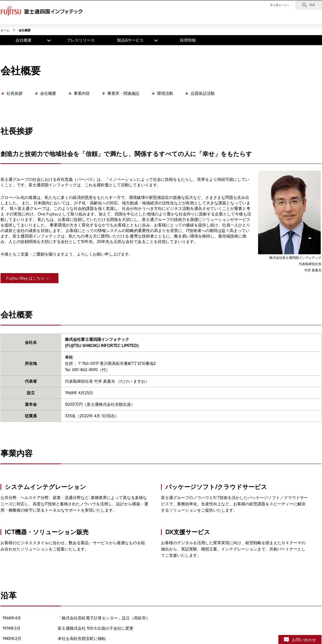Click the 会社概要 breadcrumb text
The height and width of the screenshot is (644, 322).
pos(25,30)
